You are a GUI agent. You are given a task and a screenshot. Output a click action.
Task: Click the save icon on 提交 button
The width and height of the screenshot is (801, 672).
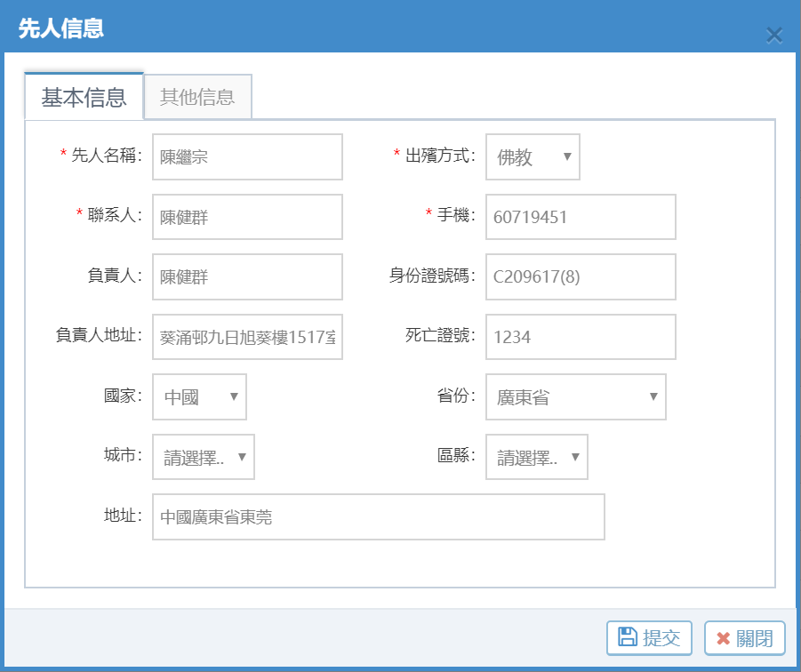(x=628, y=637)
